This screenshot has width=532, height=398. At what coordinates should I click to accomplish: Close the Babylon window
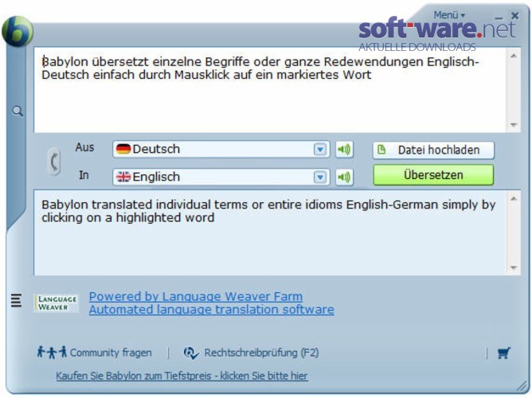coord(514,16)
